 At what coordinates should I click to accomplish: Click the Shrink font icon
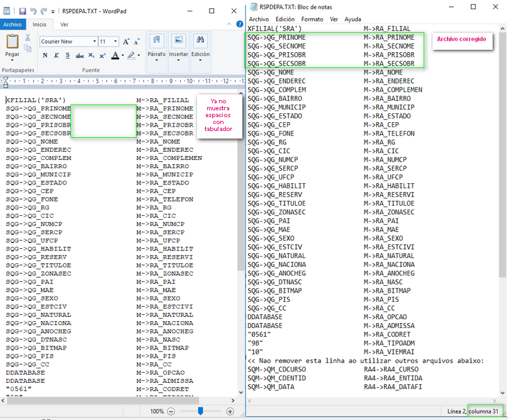(137, 42)
